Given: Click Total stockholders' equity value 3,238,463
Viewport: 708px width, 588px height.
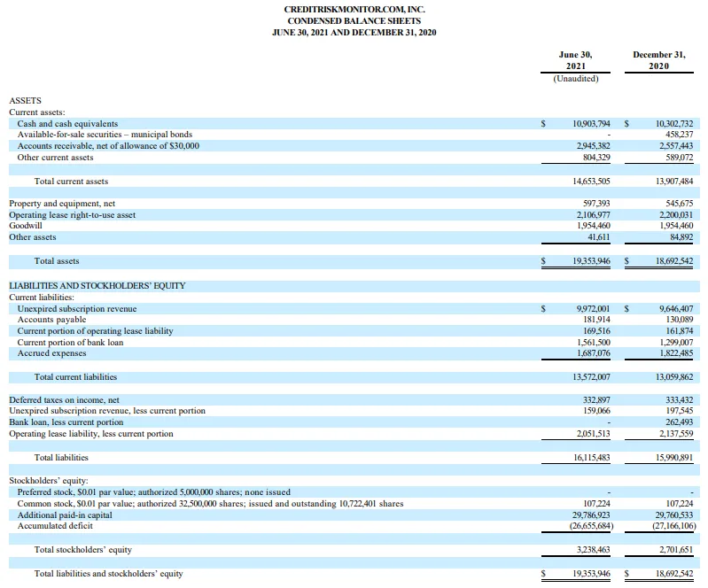Looking at the screenshot, I should click(x=594, y=550).
